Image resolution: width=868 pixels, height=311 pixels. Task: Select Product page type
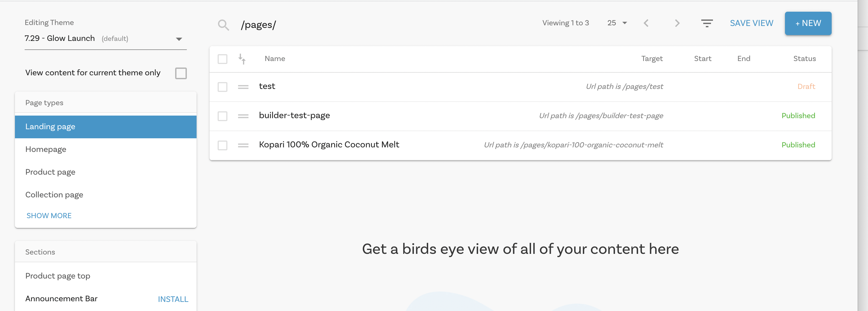tap(50, 172)
